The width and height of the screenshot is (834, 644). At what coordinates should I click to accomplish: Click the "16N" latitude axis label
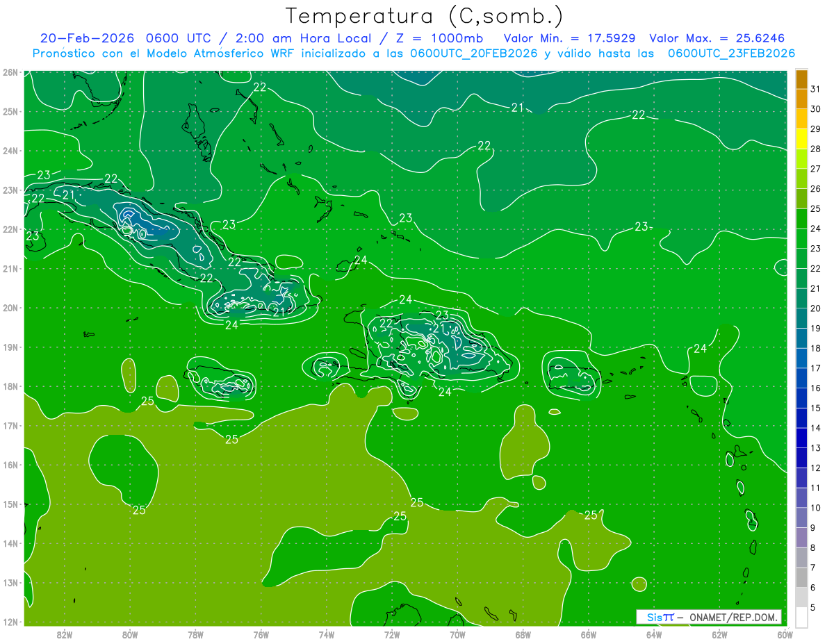tap(10, 465)
